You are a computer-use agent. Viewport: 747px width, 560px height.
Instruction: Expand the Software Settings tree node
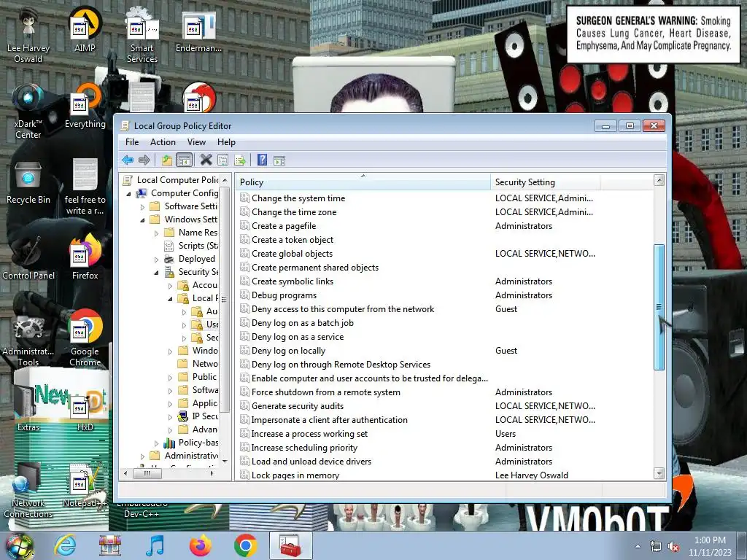pos(142,206)
